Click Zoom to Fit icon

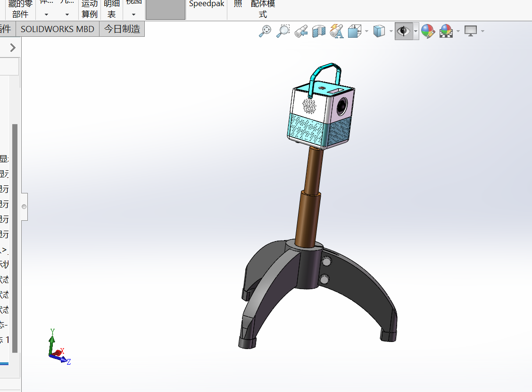tap(265, 31)
